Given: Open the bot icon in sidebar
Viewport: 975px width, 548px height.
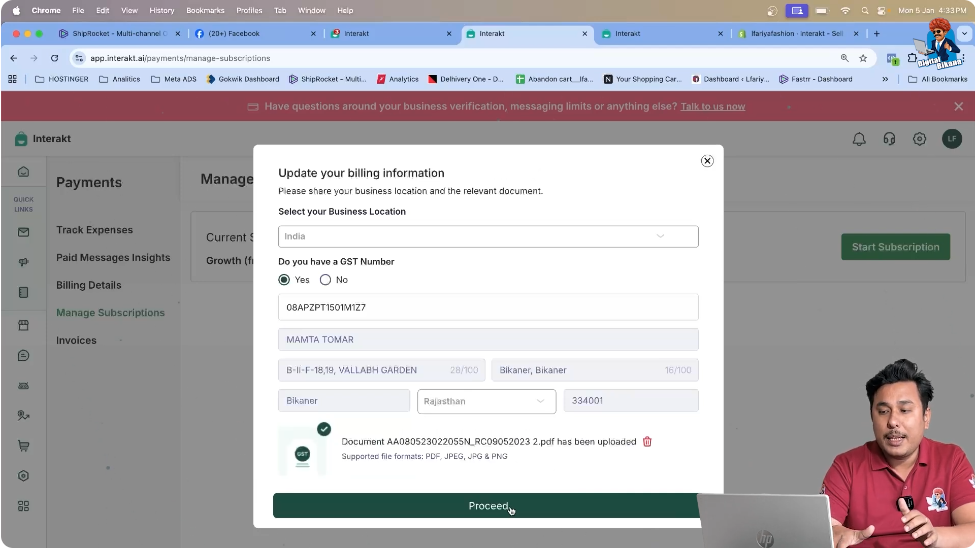Looking at the screenshot, I should point(24,386).
